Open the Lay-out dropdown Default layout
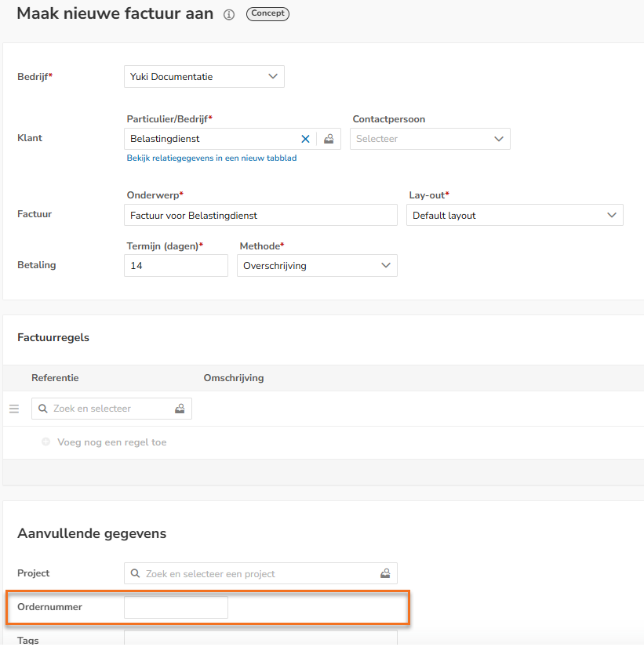Image resolution: width=644 pixels, height=647 pixels. [515, 215]
